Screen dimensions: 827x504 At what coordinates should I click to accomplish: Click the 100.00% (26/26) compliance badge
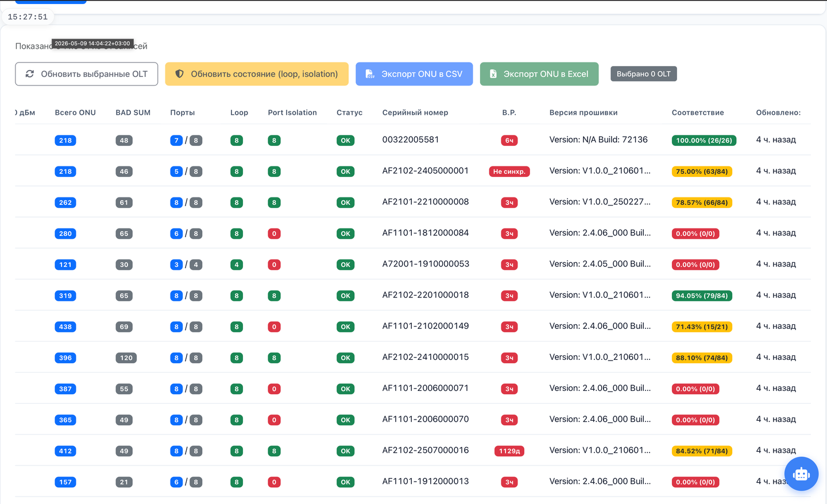pyautogui.click(x=704, y=141)
